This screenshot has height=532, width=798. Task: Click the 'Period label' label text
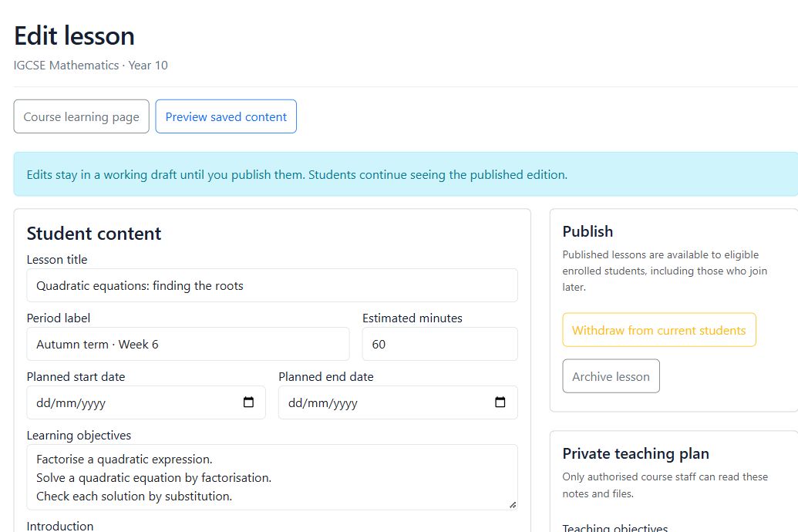(59, 318)
